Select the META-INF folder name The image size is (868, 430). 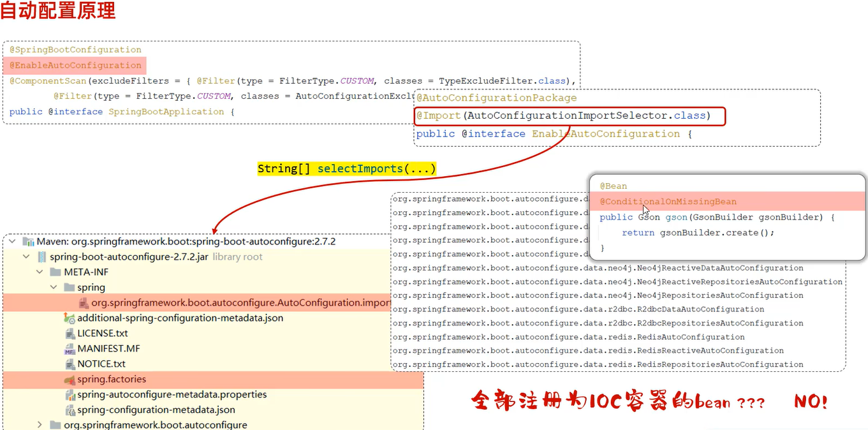(x=86, y=272)
